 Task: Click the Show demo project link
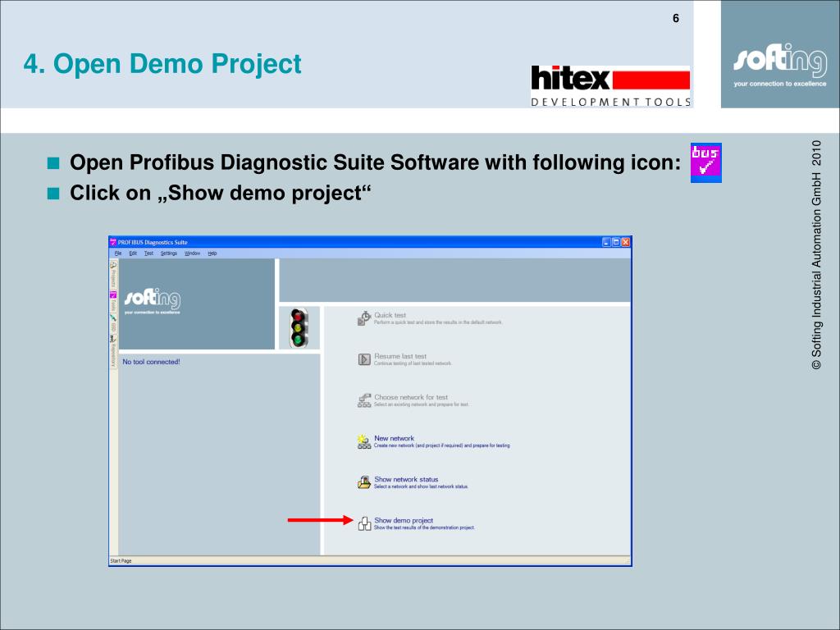(x=404, y=520)
